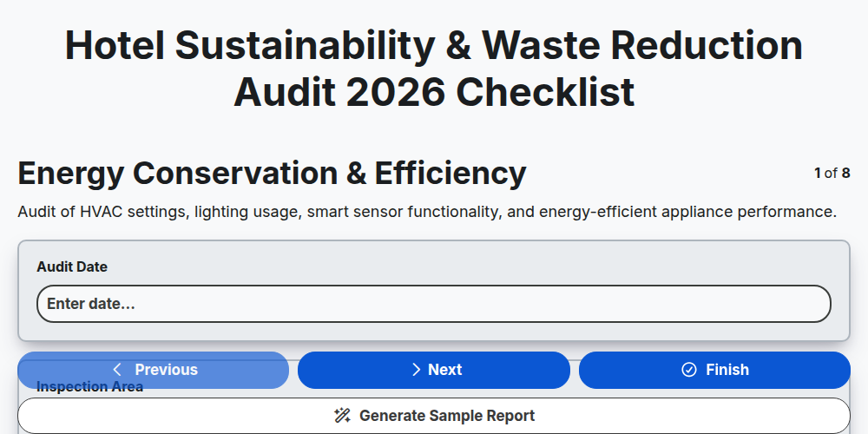
Task: Click the checkmark circle icon on Finish
Action: [x=689, y=370]
